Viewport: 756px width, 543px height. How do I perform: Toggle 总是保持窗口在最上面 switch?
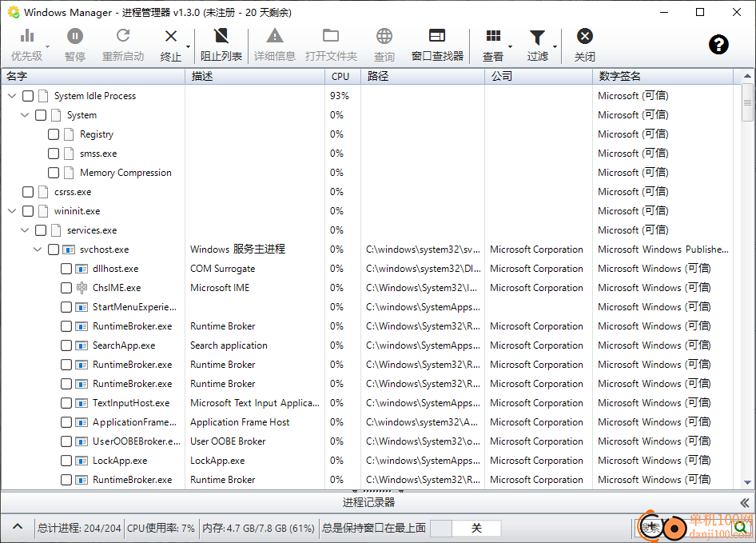[x=465, y=529]
